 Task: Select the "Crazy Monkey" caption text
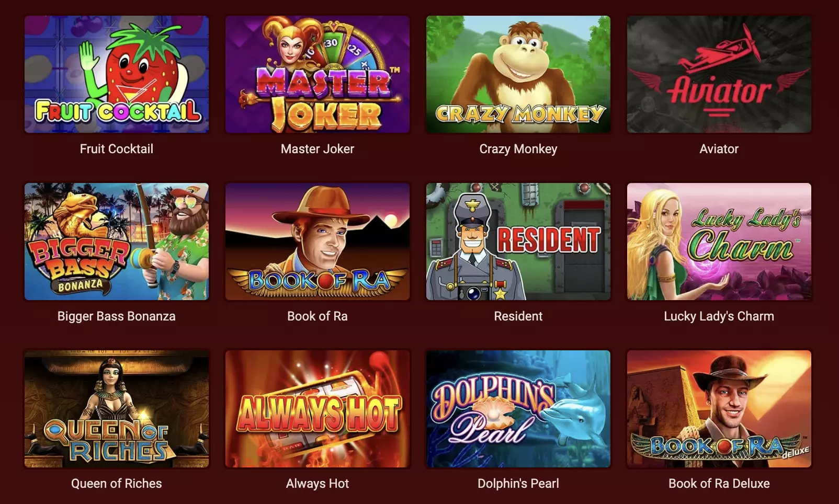click(518, 149)
